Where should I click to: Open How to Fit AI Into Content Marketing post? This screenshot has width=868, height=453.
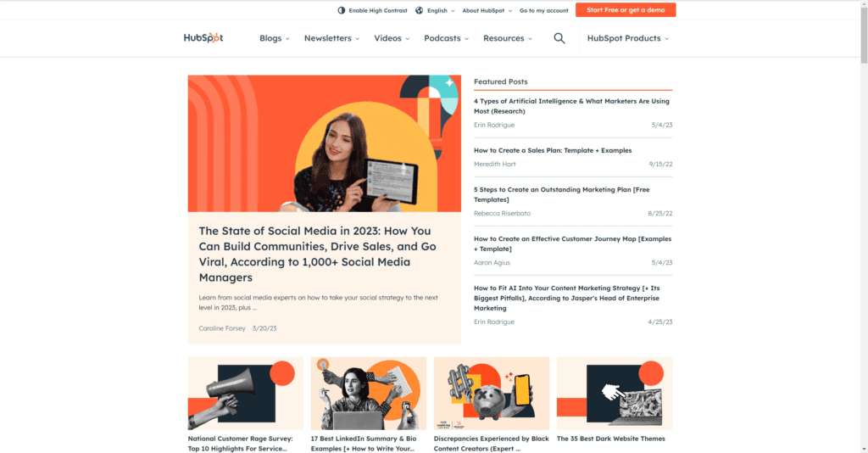click(567, 298)
